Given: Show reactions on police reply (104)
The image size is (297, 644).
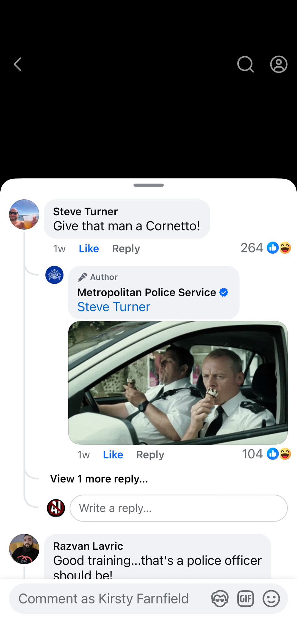Looking at the screenshot, I should pyautogui.click(x=266, y=454).
